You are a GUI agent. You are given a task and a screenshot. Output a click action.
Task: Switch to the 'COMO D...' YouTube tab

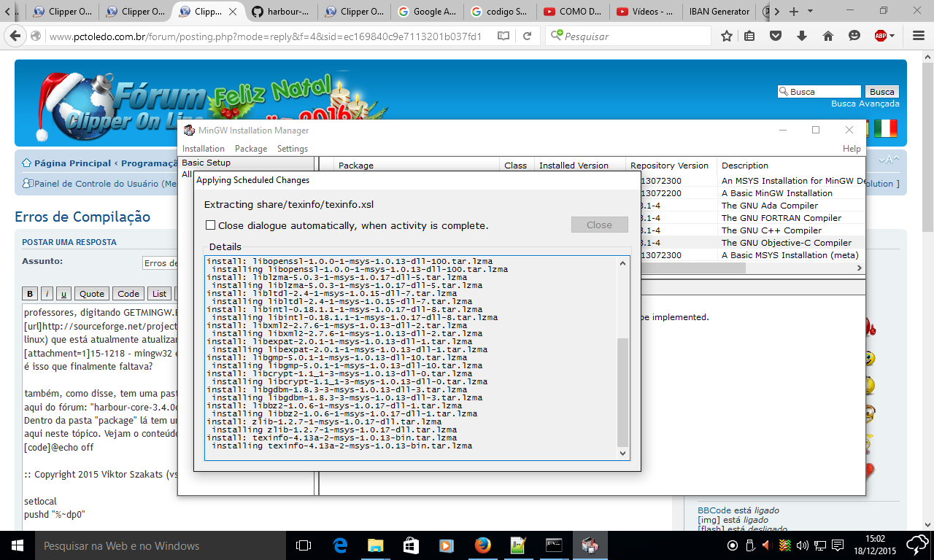pos(574,12)
